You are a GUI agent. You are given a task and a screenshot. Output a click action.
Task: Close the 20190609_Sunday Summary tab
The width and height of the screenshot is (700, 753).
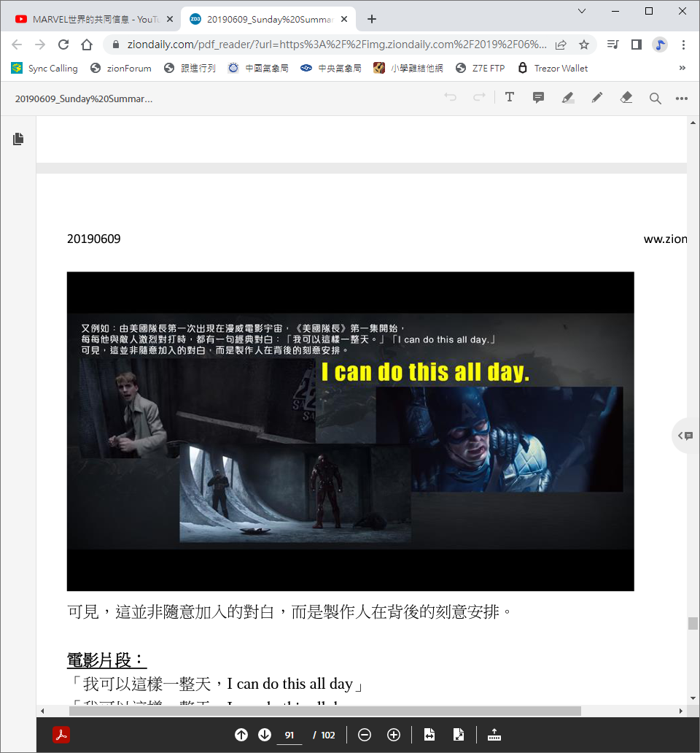tap(344, 19)
